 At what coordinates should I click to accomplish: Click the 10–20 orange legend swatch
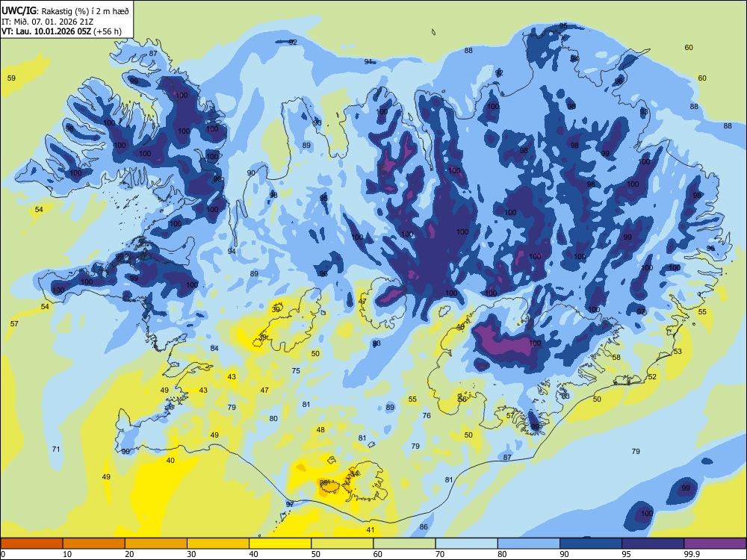(x=94, y=544)
